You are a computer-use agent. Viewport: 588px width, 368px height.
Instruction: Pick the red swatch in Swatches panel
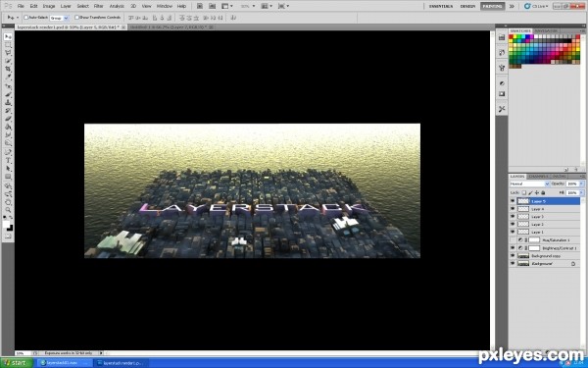coord(511,37)
